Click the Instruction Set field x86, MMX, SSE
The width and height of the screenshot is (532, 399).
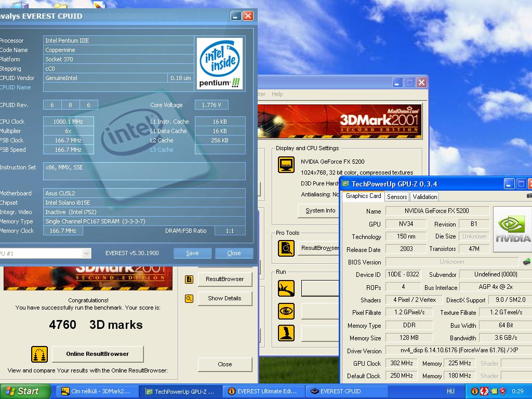[x=144, y=171]
